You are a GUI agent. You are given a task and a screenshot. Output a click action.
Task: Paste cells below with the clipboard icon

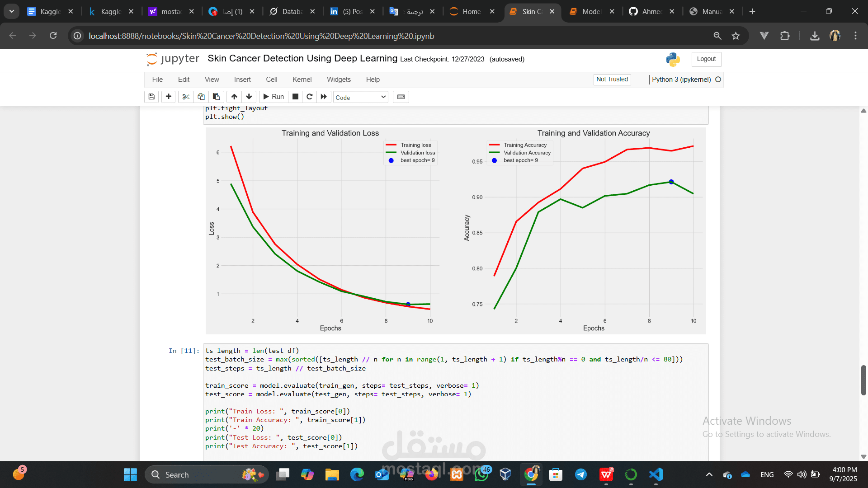point(216,97)
